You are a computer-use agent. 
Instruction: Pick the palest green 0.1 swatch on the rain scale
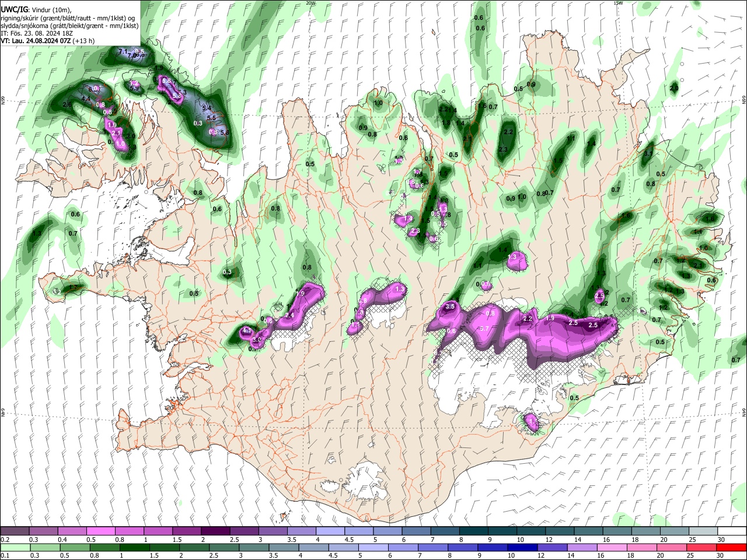[x=15, y=547]
